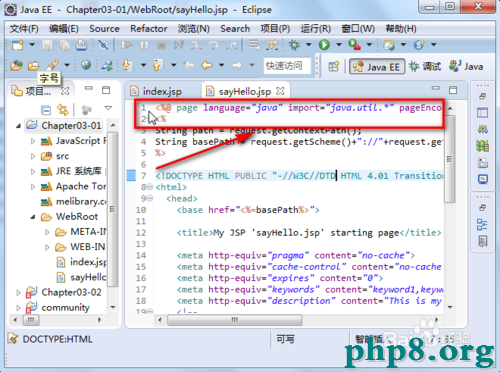
Task: Expand the META-INF folder
Action: (x=47, y=232)
